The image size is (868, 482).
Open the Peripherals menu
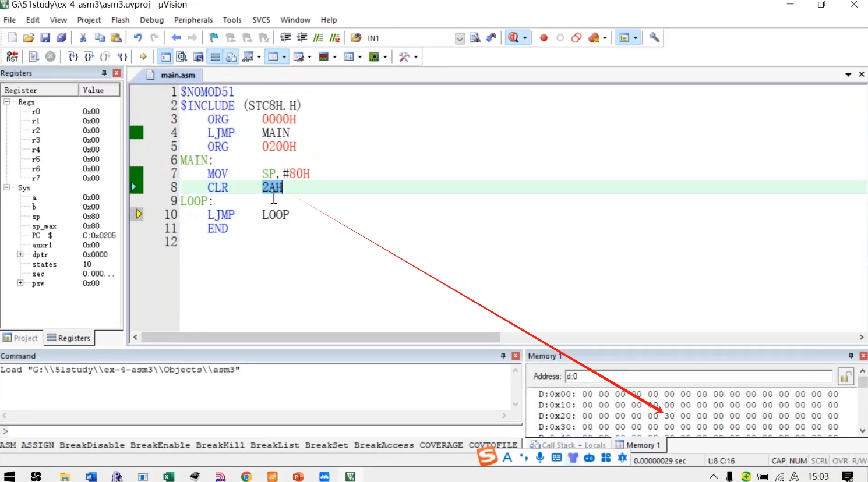tap(193, 20)
